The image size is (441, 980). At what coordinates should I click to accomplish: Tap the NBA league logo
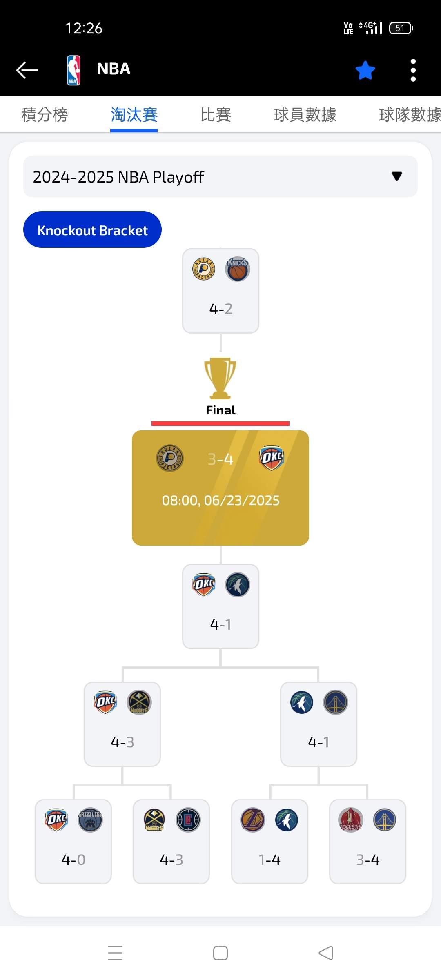coord(73,70)
